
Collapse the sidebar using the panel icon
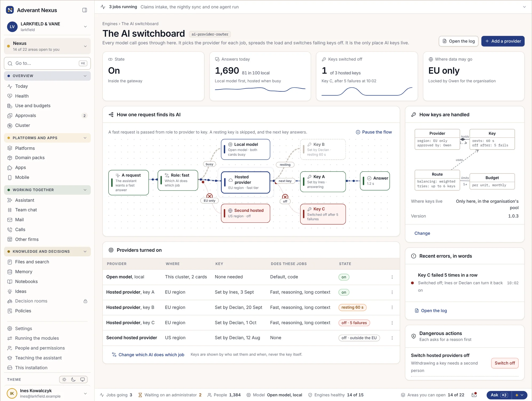click(x=85, y=10)
